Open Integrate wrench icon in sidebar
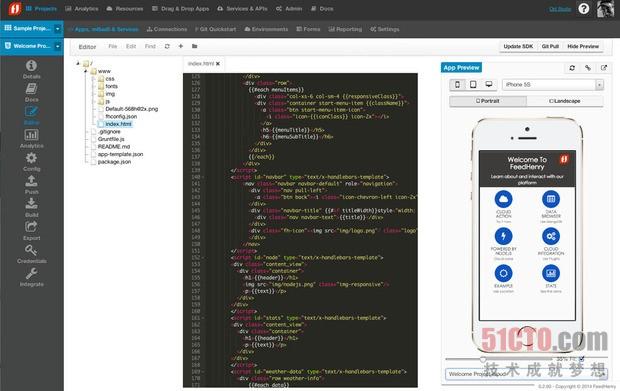Screen dimensions: 620x391 pyautogui.click(x=32, y=277)
